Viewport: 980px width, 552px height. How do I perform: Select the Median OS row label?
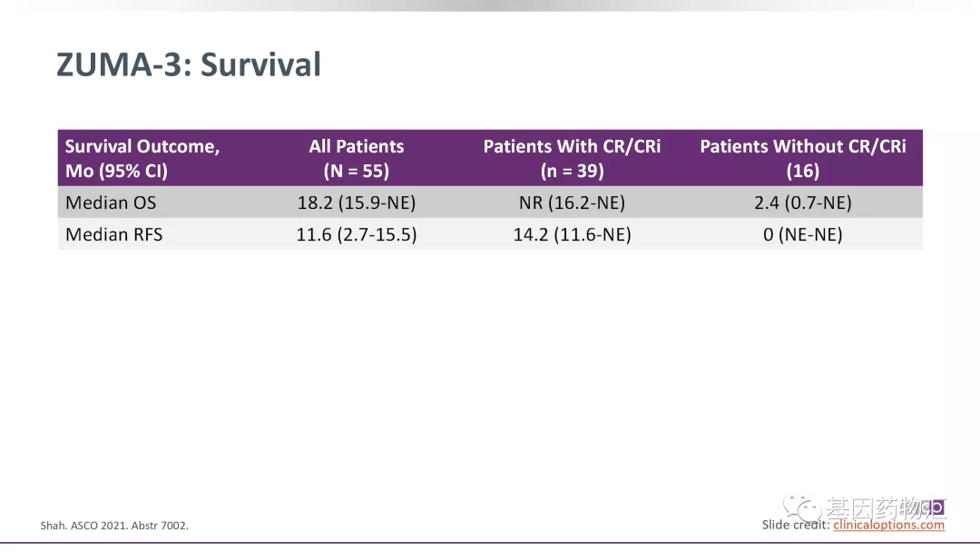click(111, 203)
